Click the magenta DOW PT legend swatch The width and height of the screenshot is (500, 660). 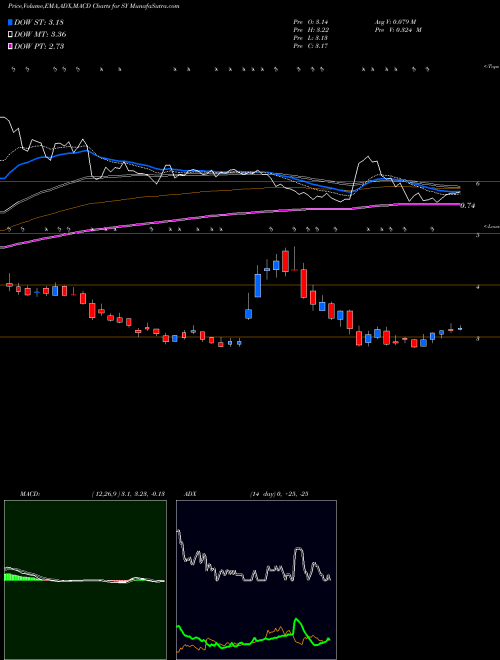pos(10,46)
